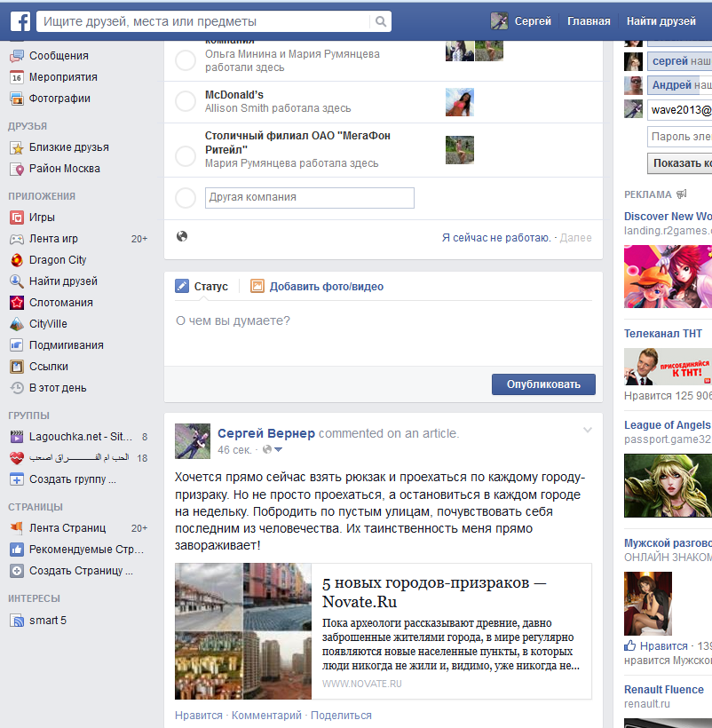The height and width of the screenshot is (728, 712).
Task: Click В этот день clock icon
Action: (x=17, y=388)
